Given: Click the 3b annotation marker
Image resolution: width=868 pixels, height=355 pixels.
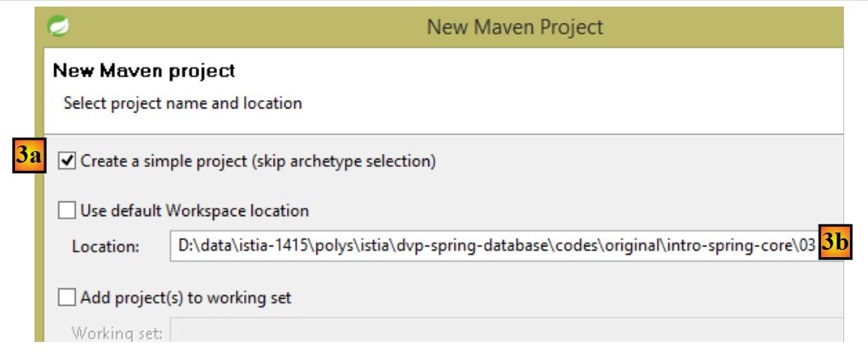Looking at the screenshot, I should [x=836, y=242].
